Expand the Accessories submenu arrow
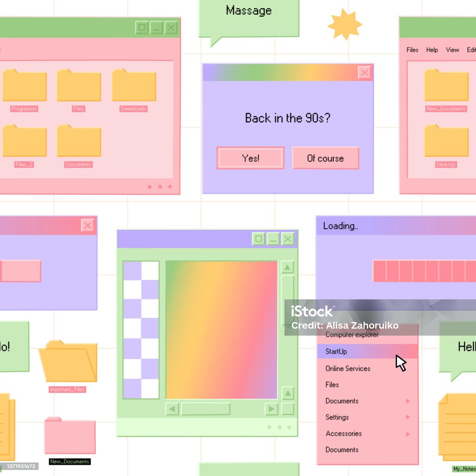The height and width of the screenshot is (476, 476). tap(408, 434)
